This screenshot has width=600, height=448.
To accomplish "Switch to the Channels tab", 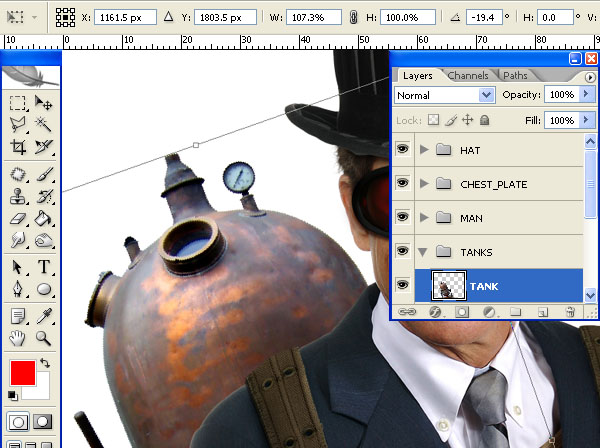I will 468,76.
